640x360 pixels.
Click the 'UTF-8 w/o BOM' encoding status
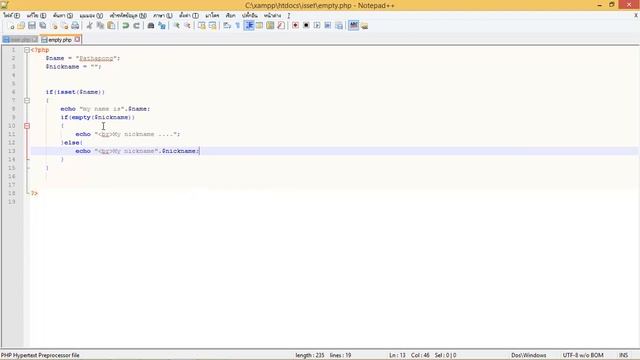click(x=583, y=355)
